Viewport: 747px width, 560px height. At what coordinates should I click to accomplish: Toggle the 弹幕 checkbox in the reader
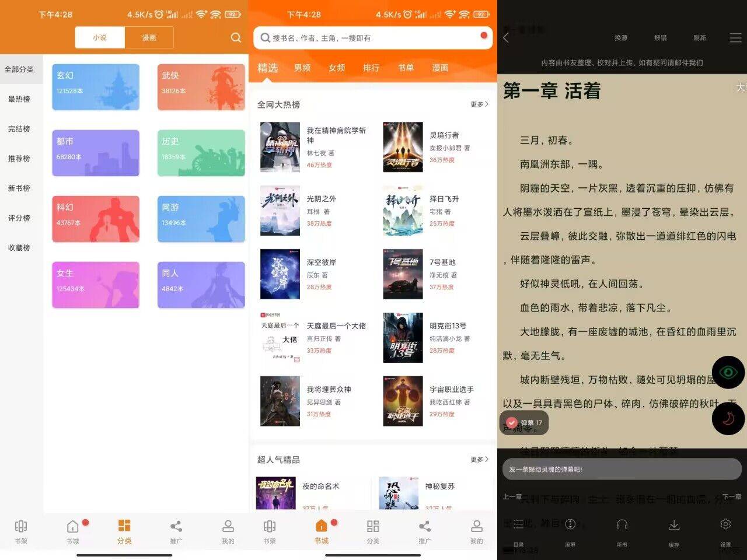[512, 422]
